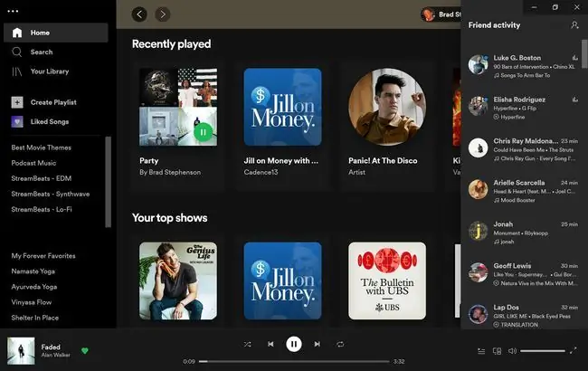Open Liked Songs heart icon
Viewport: 588px width, 371px height.
coord(17,121)
